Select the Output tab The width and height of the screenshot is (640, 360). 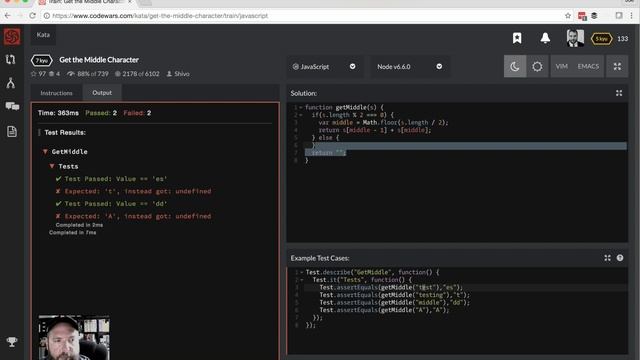(102, 93)
